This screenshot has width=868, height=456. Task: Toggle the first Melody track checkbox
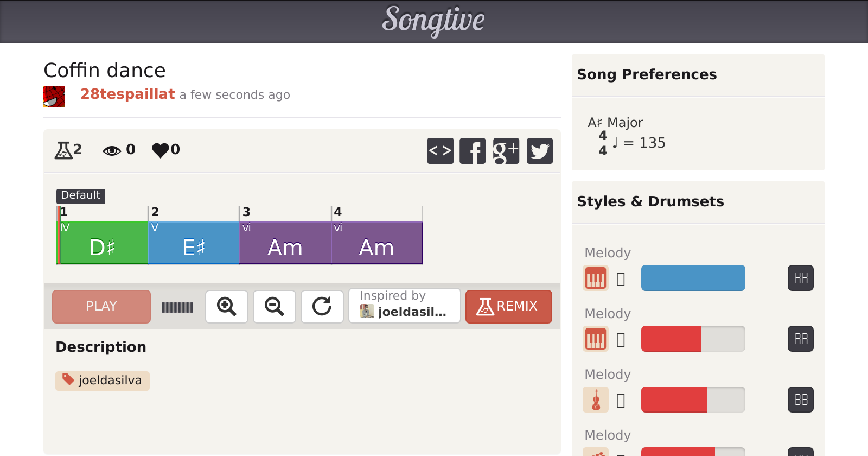tap(621, 279)
